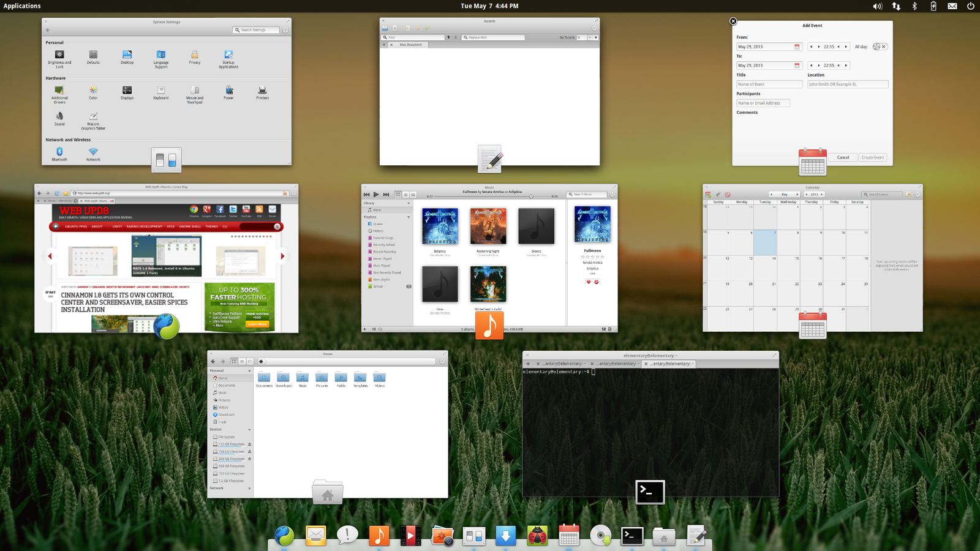The height and width of the screenshot is (551, 980).
Task: Select the History playlist in Music sidebar
Action: pos(378,231)
